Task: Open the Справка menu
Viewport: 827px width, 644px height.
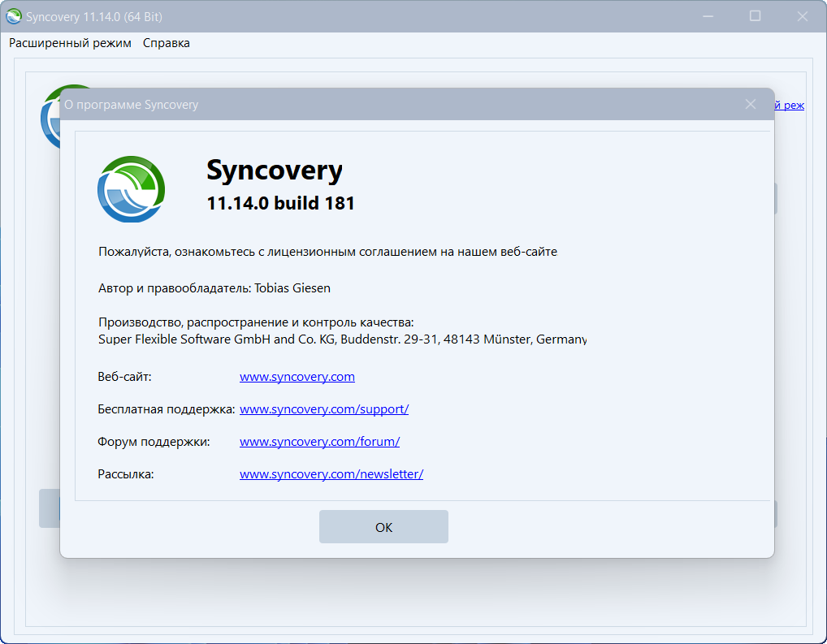Action: point(167,43)
